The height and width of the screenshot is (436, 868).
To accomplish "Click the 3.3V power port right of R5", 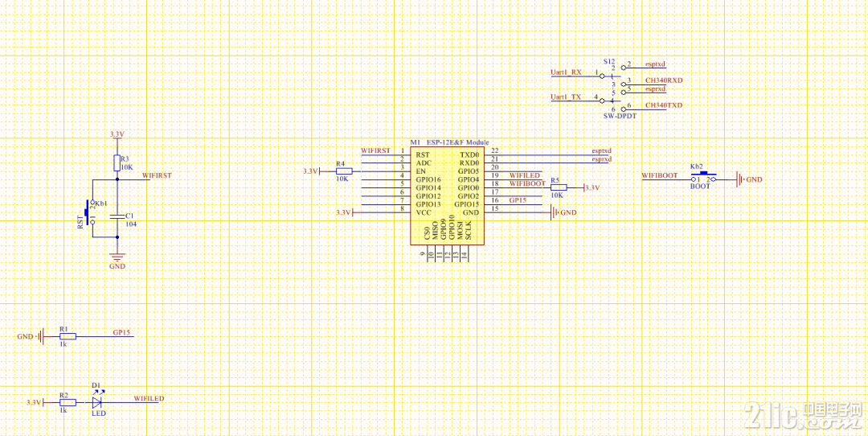I will click(x=592, y=188).
